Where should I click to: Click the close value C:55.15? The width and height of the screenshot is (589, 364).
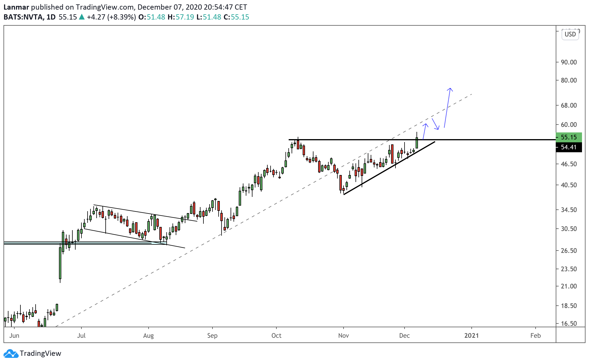point(236,17)
